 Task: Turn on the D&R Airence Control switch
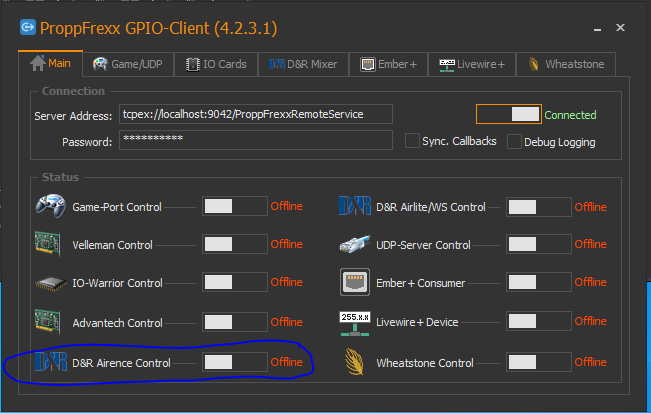pyautogui.click(x=234, y=362)
